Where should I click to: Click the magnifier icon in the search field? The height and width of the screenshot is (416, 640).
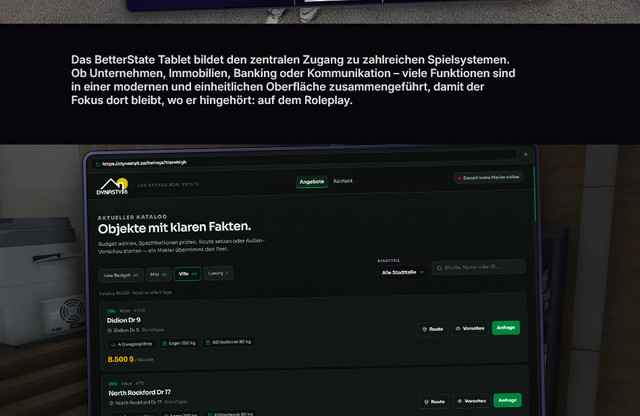[x=439, y=268]
